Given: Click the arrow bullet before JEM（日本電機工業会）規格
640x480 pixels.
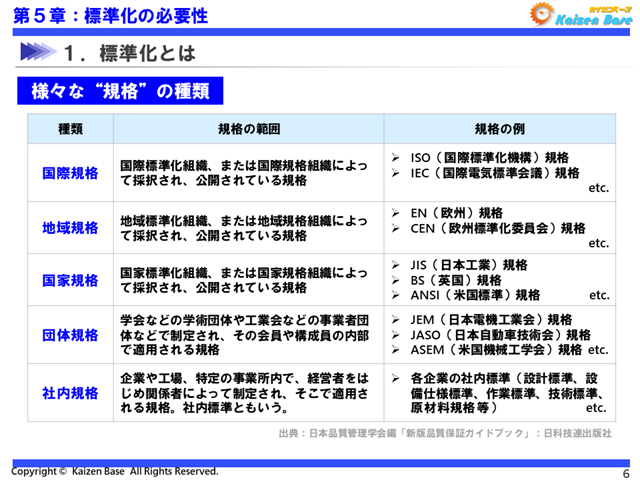Looking at the screenshot, I should [x=397, y=320].
